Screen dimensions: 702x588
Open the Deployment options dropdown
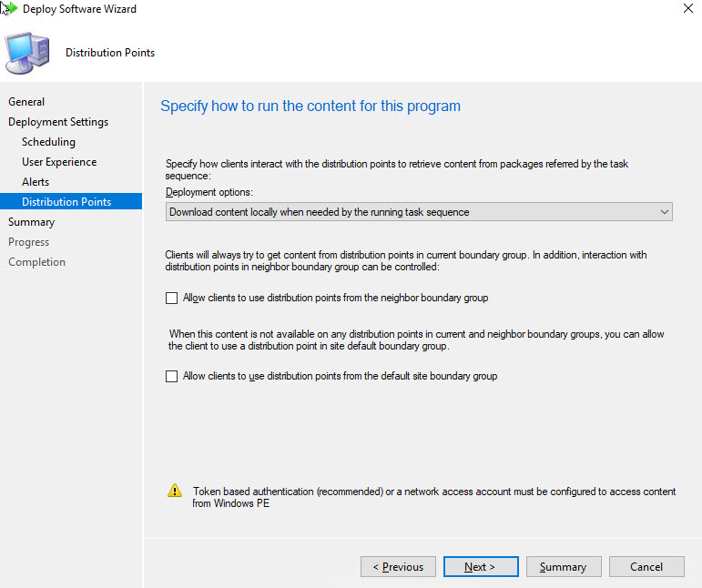419,212
